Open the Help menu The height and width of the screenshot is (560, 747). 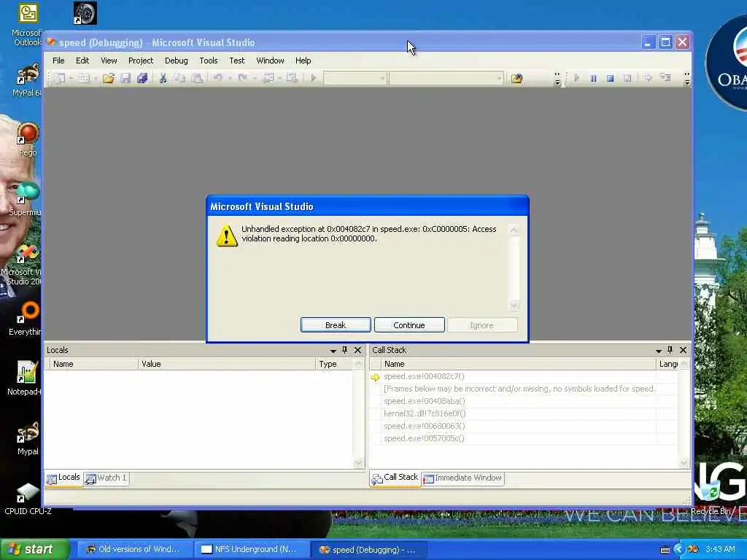click(303, 61)
